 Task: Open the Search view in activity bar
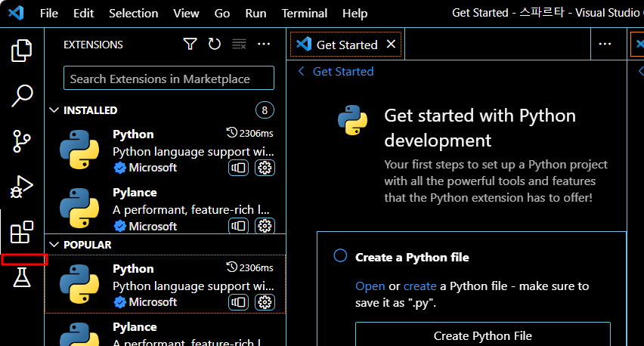21,96
